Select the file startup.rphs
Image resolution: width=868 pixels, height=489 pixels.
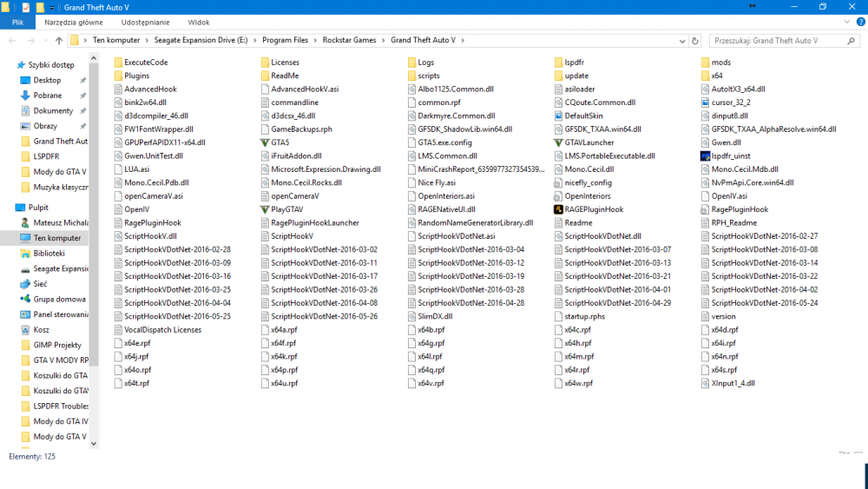click(580, 316)
